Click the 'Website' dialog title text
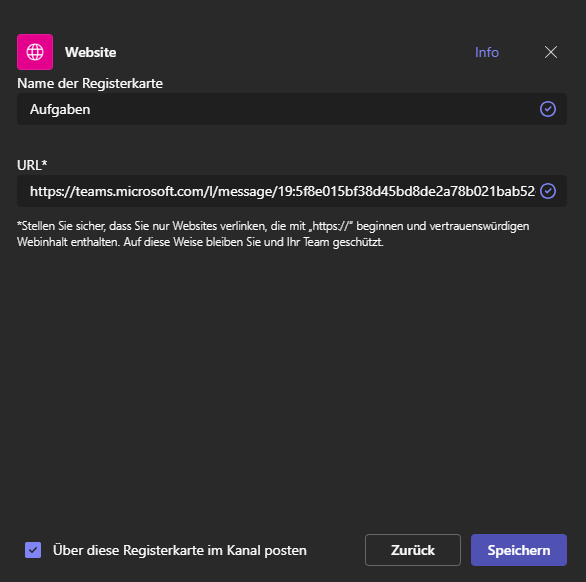 [x=90, y=52]
